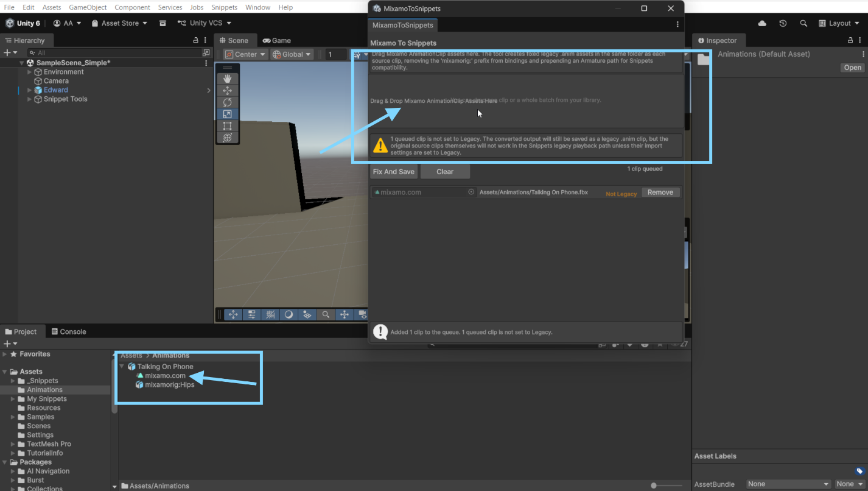Screen dimensions: 868x491
Task: Click object picker circle in mixamo.com field
Action: [471, 192]
